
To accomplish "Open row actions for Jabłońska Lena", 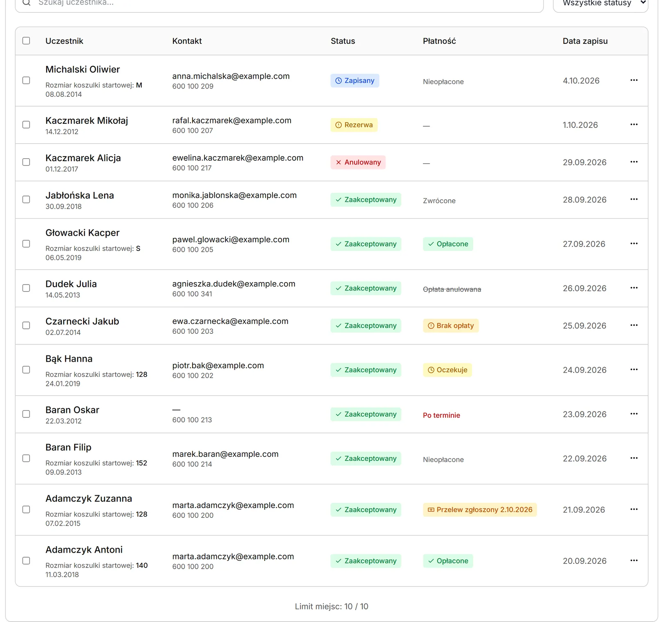I will pyautogui.click(x=634, y=199).
